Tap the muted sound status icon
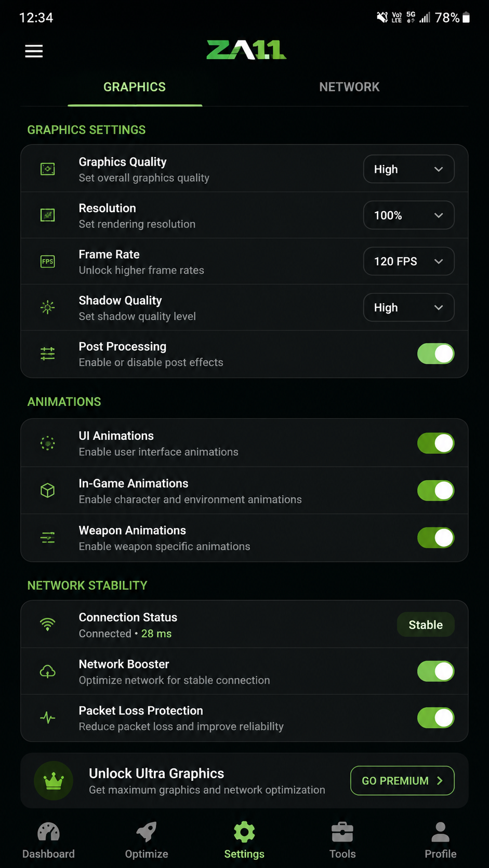Viewport: 489px width, 868px height. point(382,18)
